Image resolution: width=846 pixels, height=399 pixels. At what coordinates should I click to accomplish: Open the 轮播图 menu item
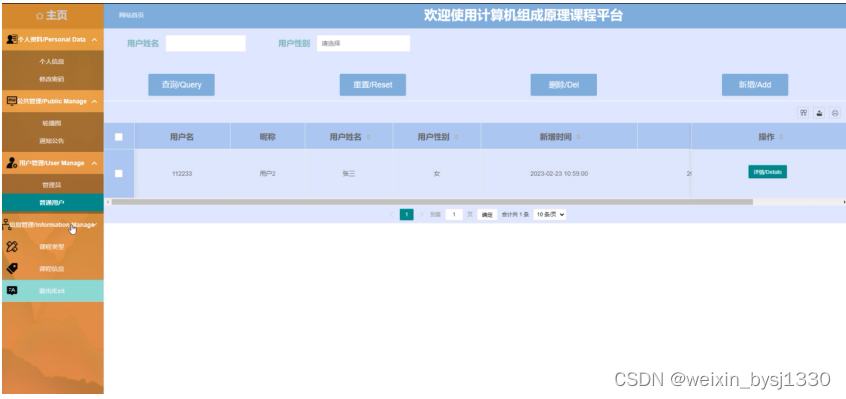[52, 123]
